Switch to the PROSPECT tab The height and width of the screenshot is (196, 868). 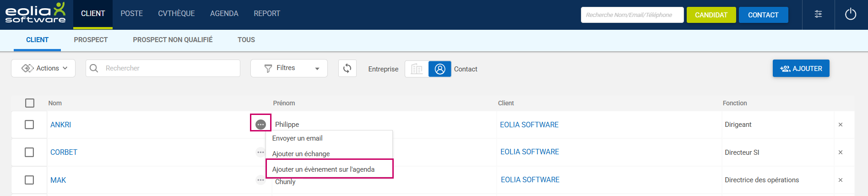(91, 40)
